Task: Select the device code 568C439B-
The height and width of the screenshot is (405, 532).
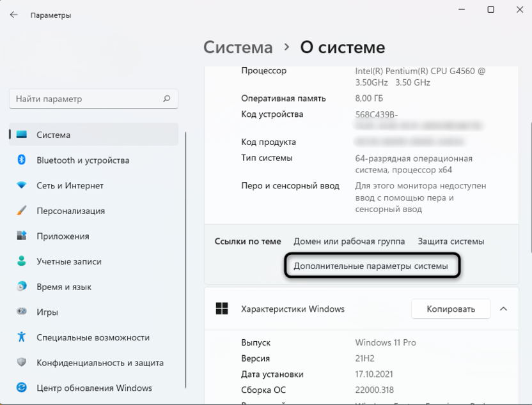Action: coord(376,114)
